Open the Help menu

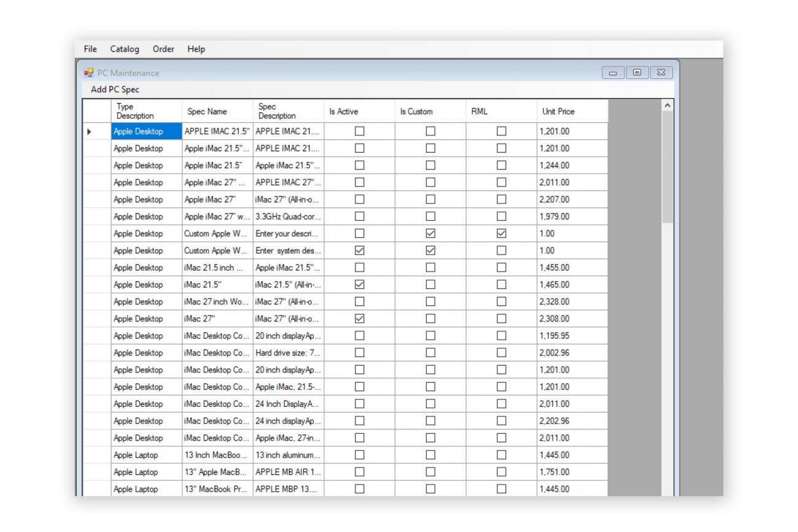(x=196, y=49)
